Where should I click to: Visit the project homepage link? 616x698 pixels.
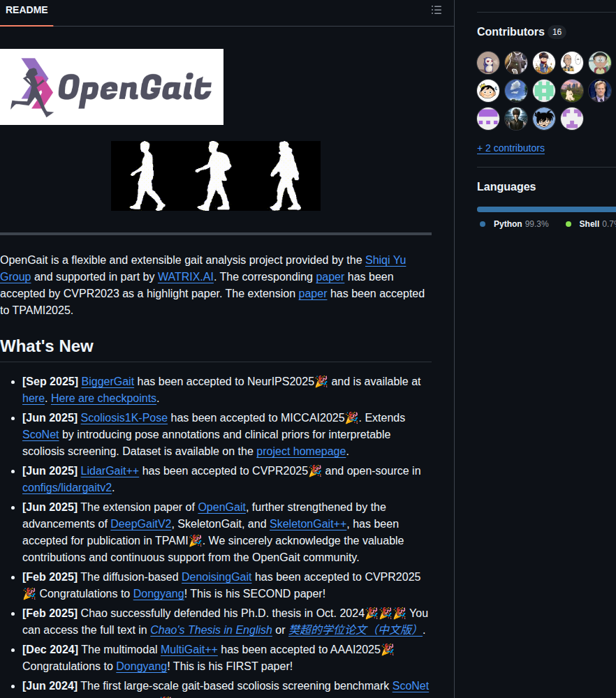click(x=301, y=452)
